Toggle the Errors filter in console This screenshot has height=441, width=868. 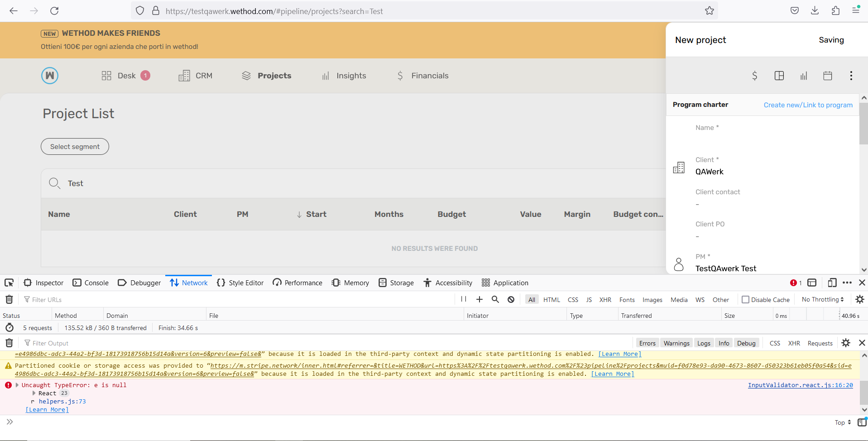coord(647,343)
